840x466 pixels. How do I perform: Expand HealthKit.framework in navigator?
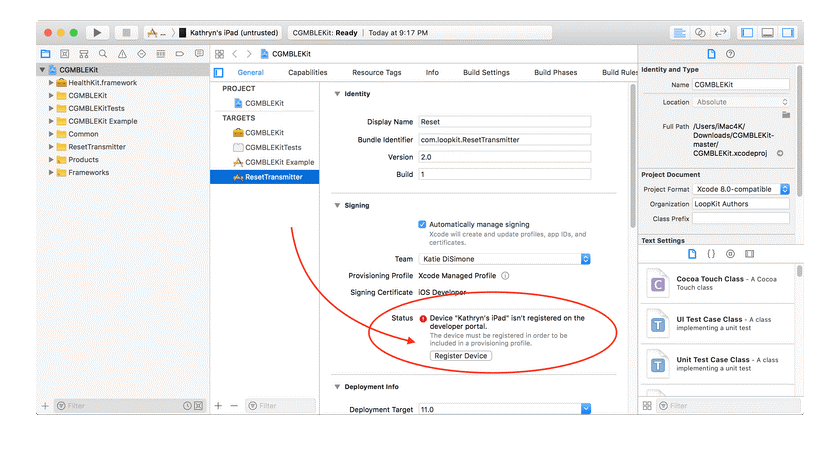click(x=51, y=82)
